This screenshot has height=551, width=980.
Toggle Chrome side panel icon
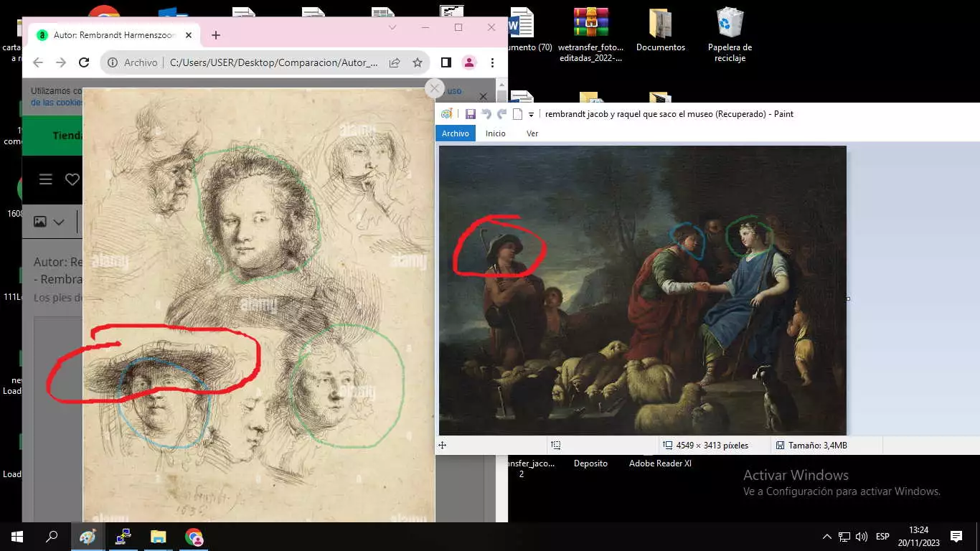(446, 62)
